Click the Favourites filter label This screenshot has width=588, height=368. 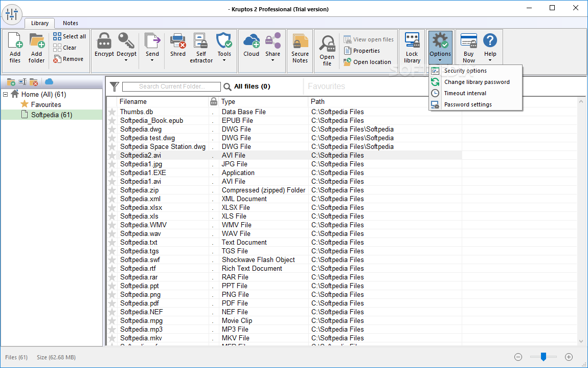pyautogui.click(x=326, y=86)
